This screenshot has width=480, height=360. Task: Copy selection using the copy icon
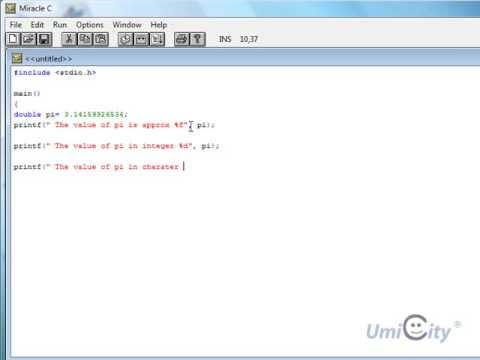coord(85,39)
